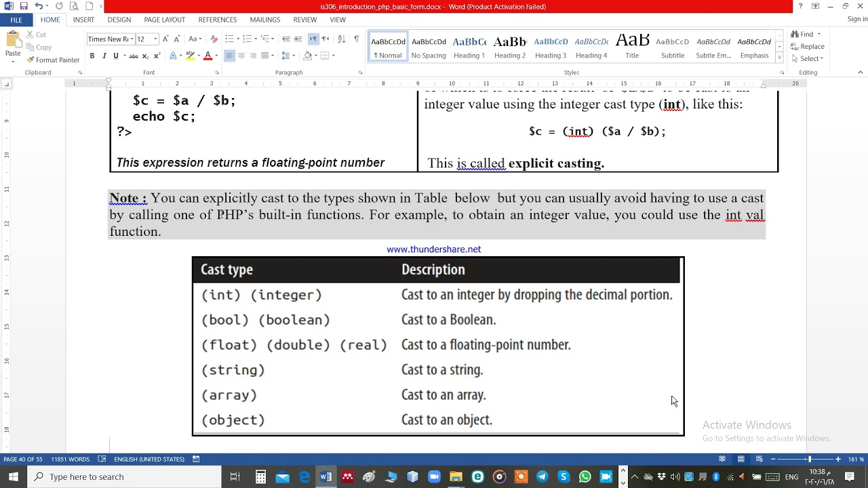Toggle subscript formatting

(x=144, y=56)
